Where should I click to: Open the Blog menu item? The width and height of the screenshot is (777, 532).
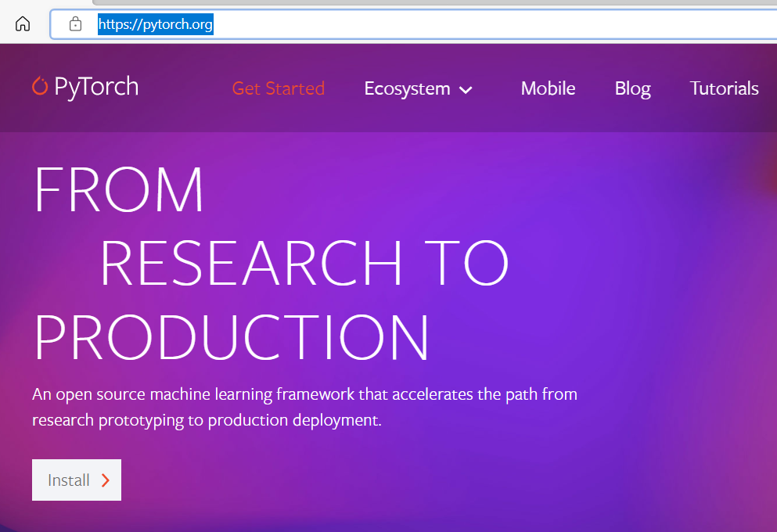click(632, 88)
